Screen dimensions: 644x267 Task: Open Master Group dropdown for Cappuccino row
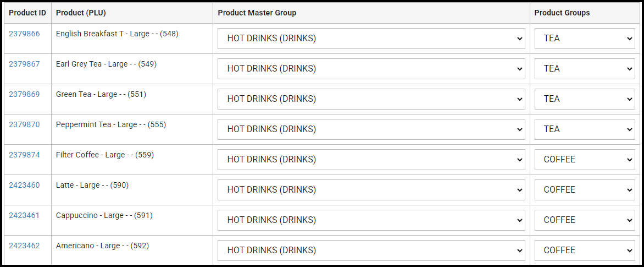371,220
